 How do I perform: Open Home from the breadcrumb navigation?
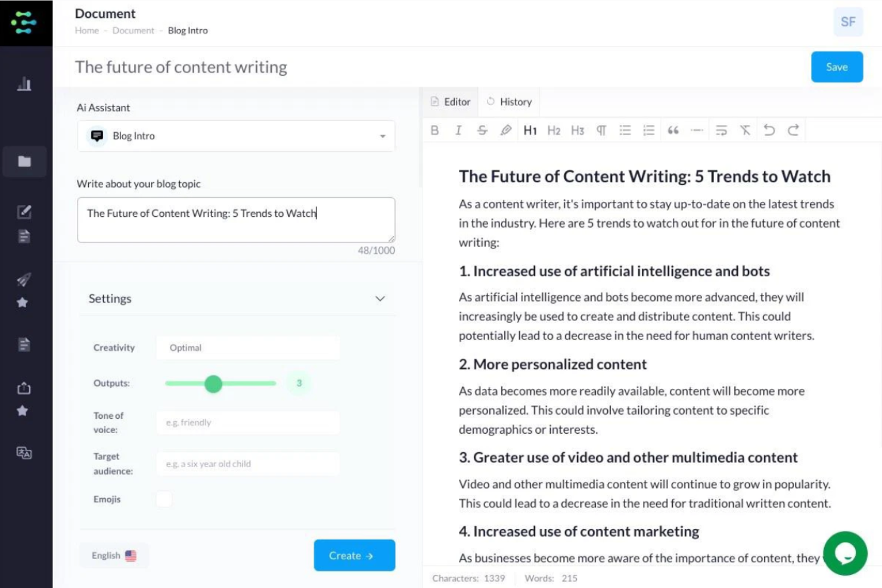coord(87,30)
